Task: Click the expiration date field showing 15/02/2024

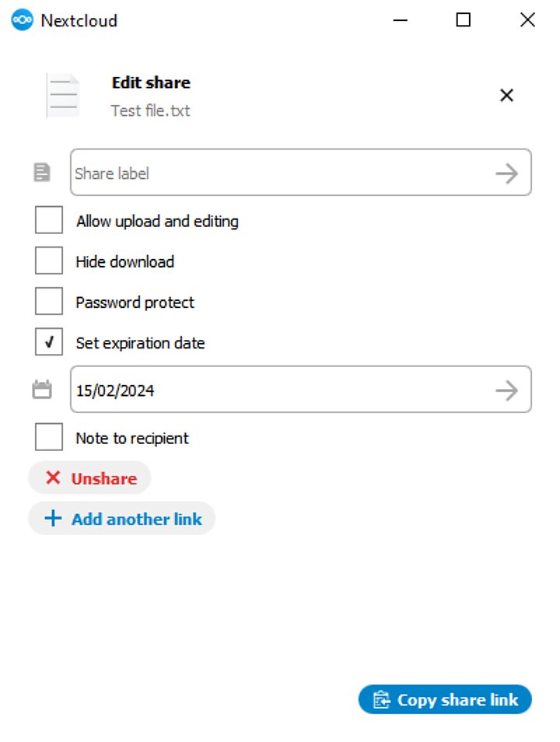Action: [233, 390]
